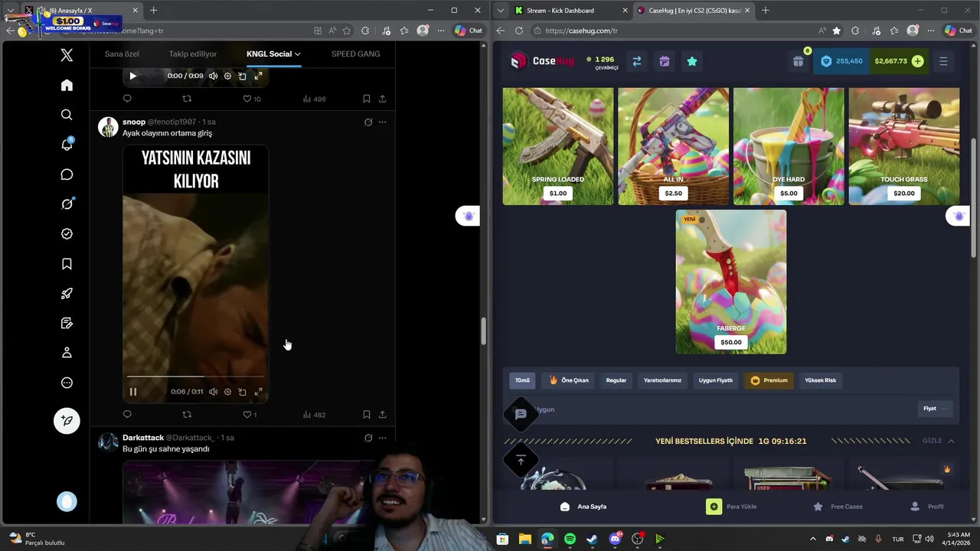Open the gift box icon with badge 6
Image resolution: width=980 pixels, height=551 pixels.
point(799,61)
